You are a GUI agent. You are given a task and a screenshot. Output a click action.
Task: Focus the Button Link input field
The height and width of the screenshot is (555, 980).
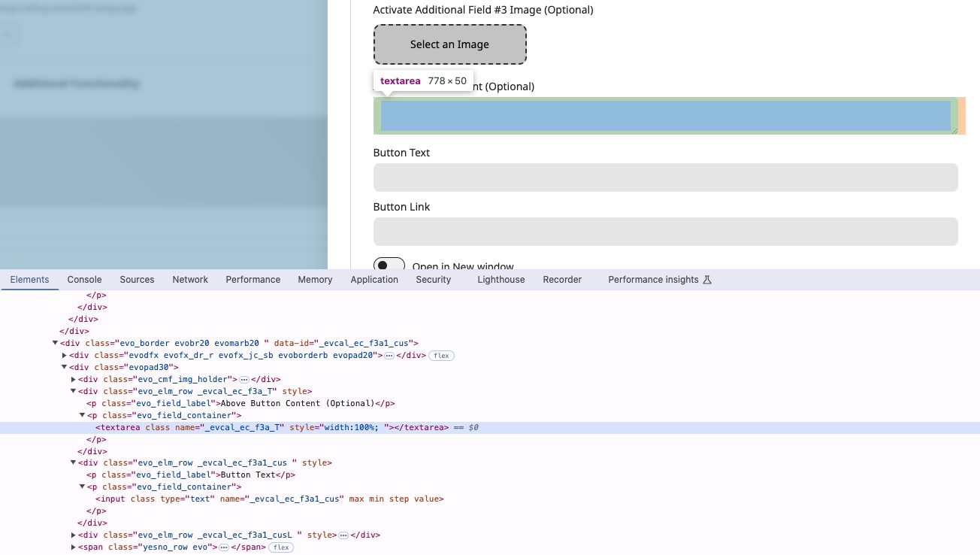click(666, 232)
